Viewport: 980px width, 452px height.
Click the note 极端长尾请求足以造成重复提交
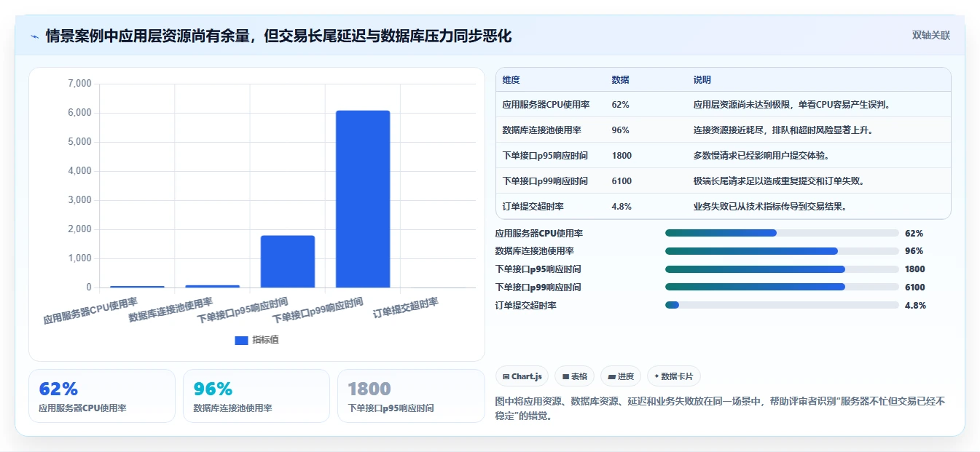tap(779, 181)
